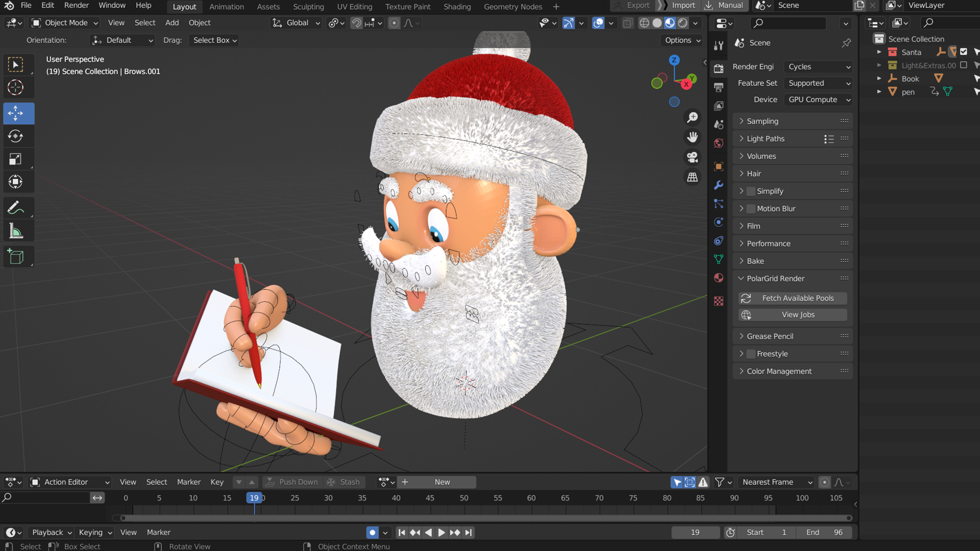
Task: Toggle snapping magnet in viewport header
Action: tap(356, 23)
